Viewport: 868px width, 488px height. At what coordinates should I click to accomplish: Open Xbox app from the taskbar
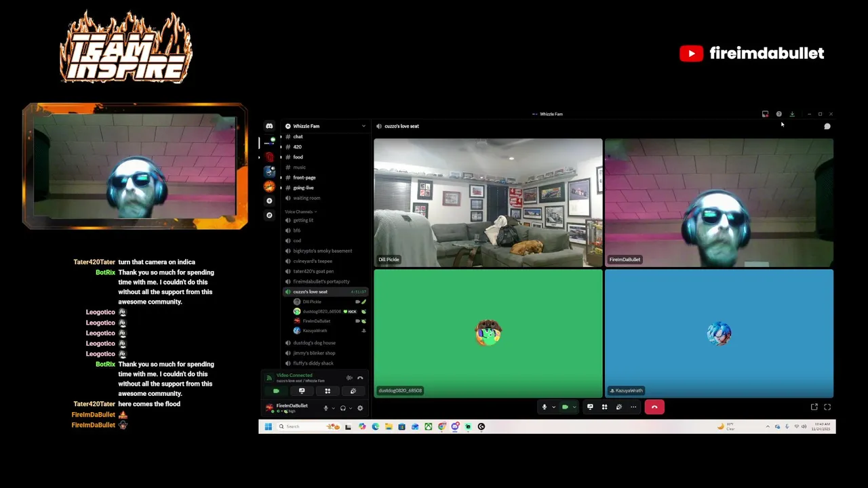click(x=428, y=426)
